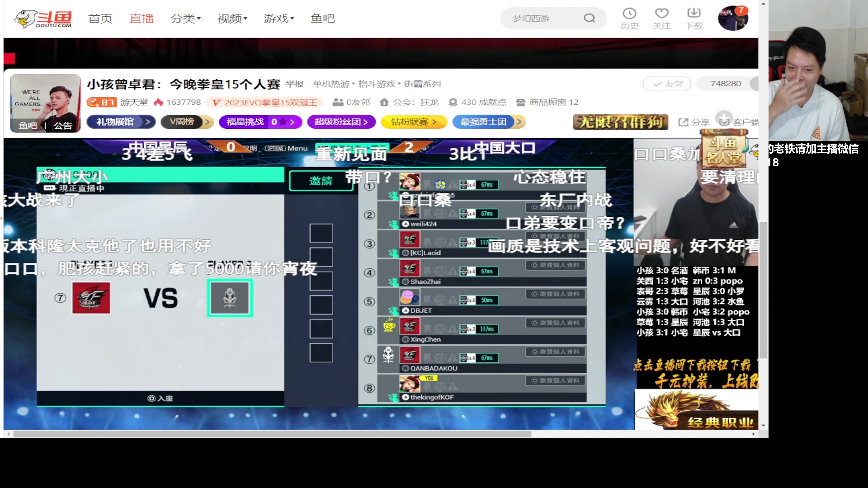Click the red KOF team icon left of VS
The width and height of the screenshot is (868, 488).
click(x=91, y=298)
